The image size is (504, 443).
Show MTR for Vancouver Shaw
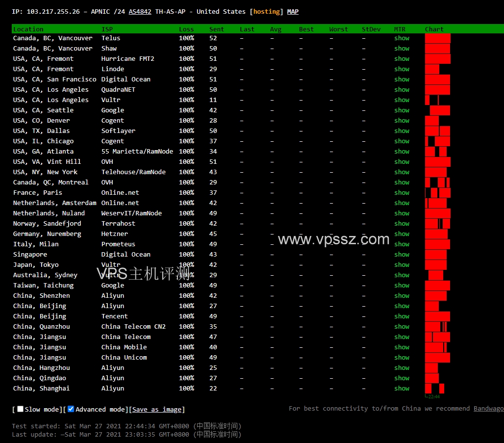[x=402, y=48]
